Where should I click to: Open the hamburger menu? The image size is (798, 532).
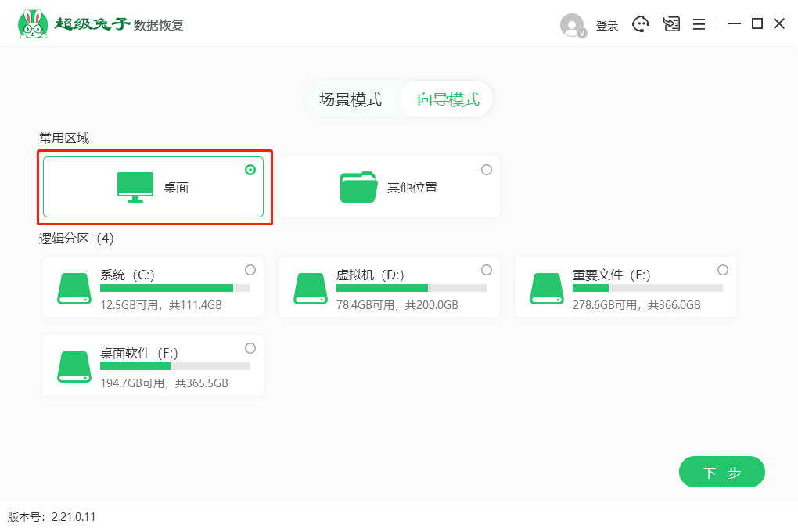click(x=699, y=24)
